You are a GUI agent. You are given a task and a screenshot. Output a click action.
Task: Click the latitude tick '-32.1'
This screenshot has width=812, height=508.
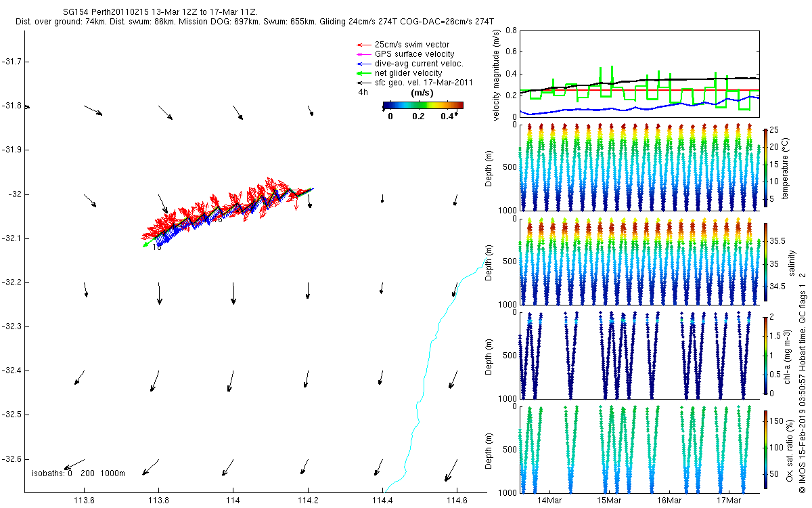11,238
